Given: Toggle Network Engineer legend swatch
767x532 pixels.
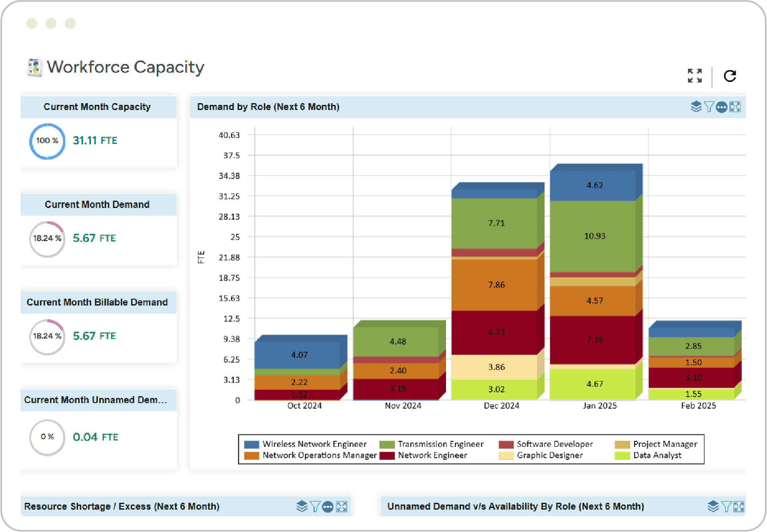Looking at the screenshot, I should 387,456.
